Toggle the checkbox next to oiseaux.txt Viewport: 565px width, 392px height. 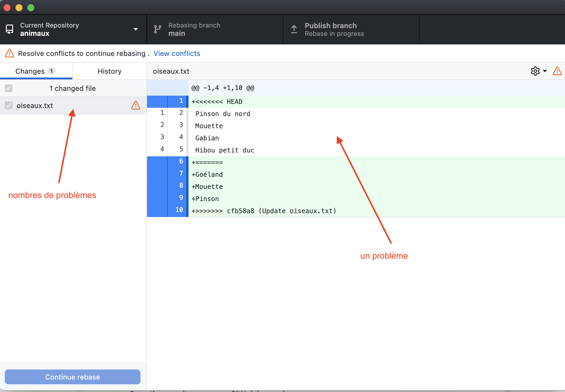pyautogui.click(x=9, y=105)
